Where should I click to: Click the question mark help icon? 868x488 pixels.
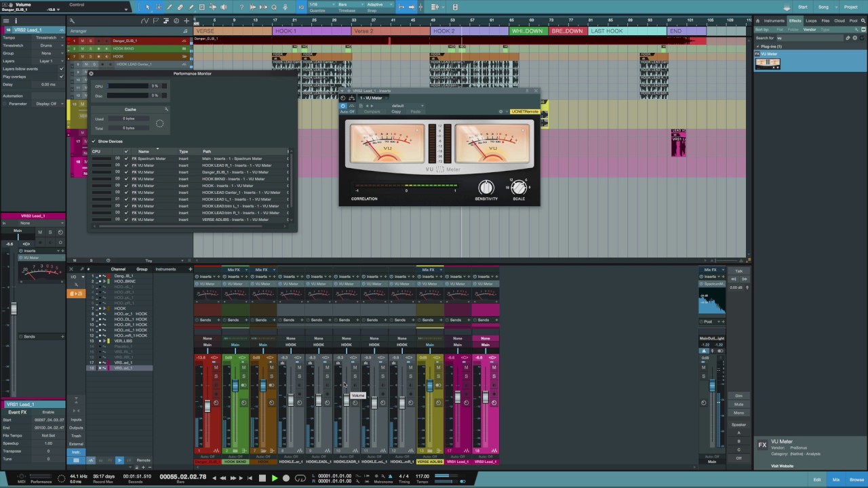click(242, 7)
